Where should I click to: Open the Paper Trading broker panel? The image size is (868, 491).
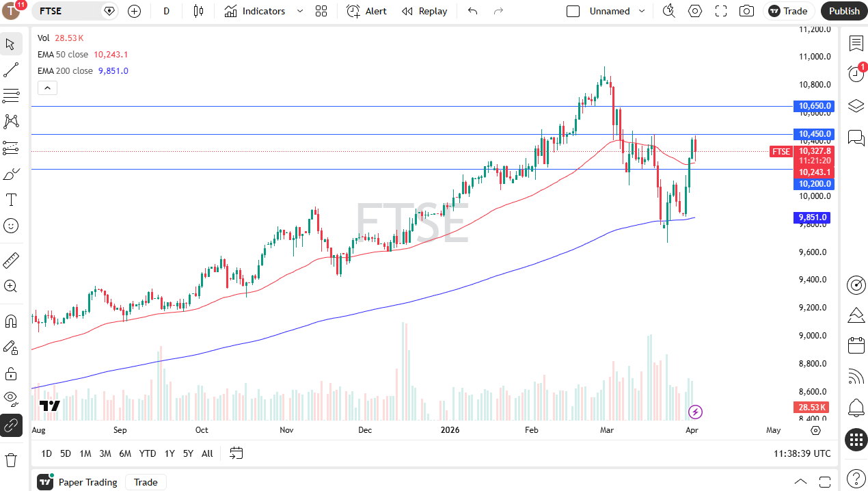click(77, 482)
